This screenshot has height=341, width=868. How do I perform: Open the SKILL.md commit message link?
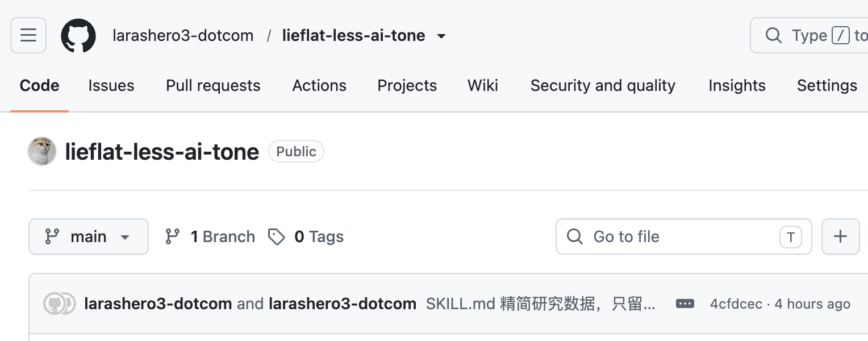(x=541, y=303)
